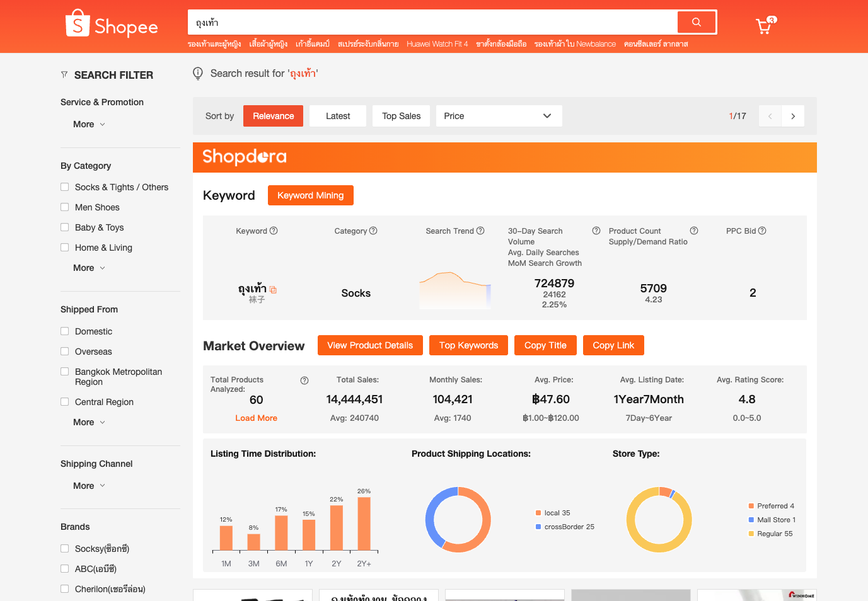Click Load More under products analyzed

click(256, 418)
